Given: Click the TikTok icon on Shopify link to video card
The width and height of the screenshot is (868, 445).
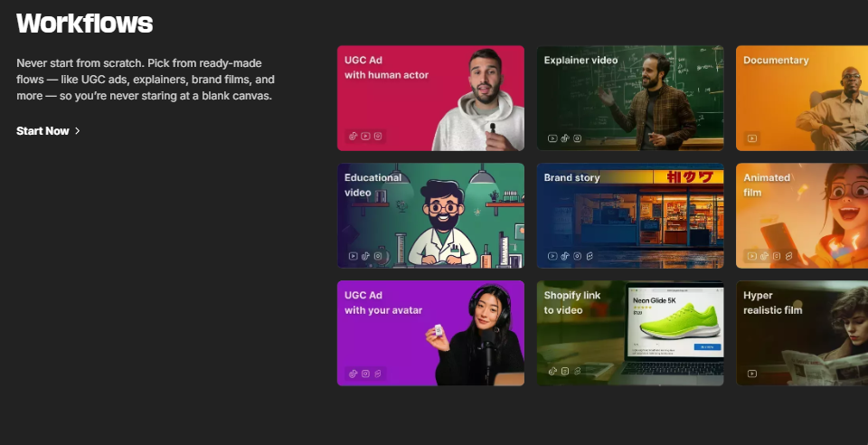Looking at the screenshot, I should (552, 371).
